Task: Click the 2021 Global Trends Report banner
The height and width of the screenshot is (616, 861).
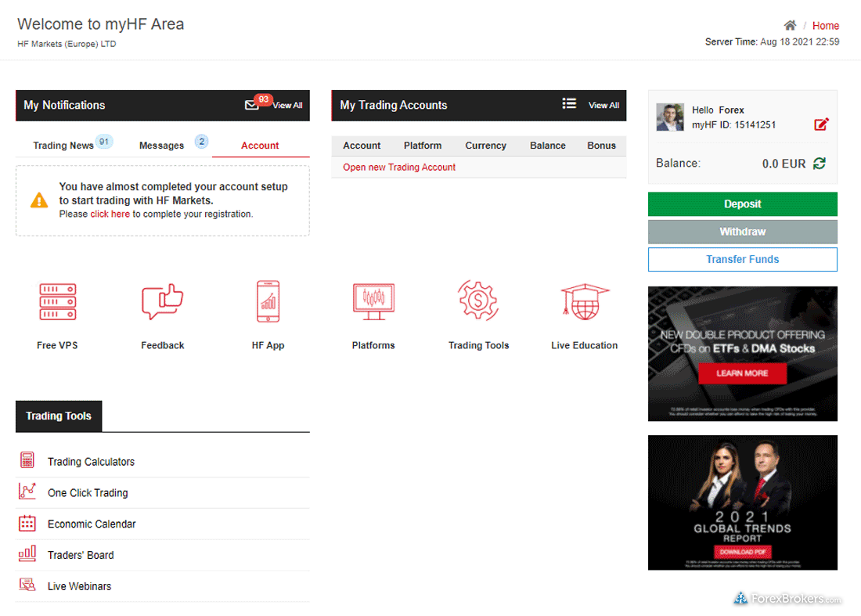Action: (x=742, y=503)
